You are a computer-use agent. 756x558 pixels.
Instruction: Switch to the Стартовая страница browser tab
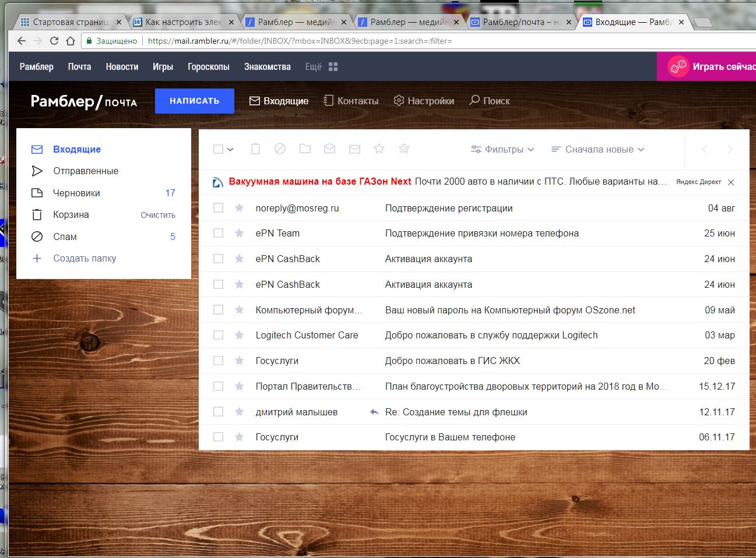tap(71, 22)
